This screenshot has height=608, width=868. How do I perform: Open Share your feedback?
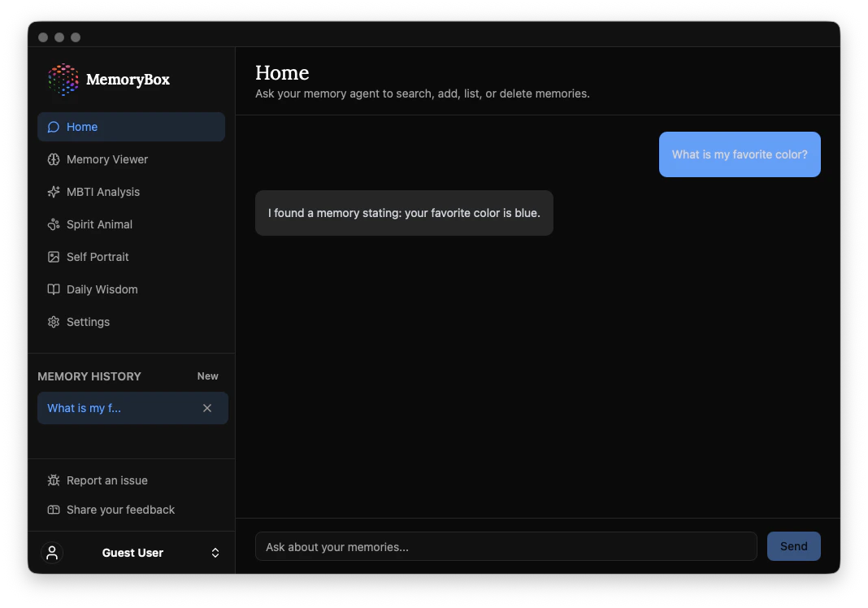[x=121, y=510]
